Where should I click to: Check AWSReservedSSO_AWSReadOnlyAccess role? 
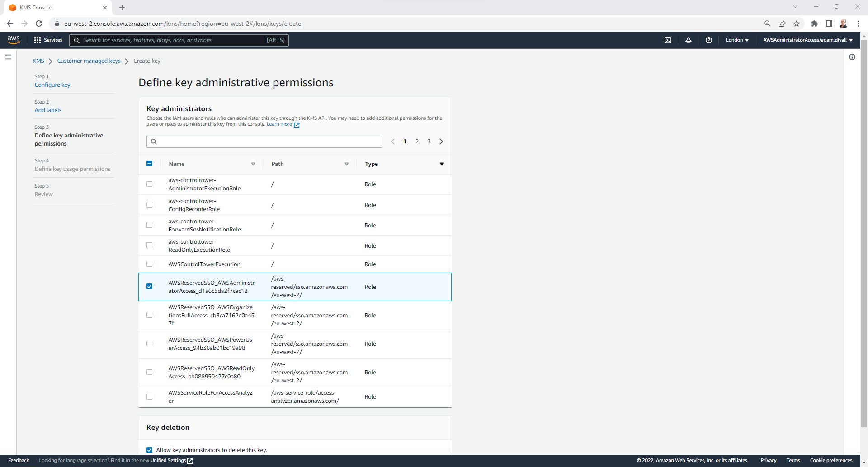tap(149, 372)
